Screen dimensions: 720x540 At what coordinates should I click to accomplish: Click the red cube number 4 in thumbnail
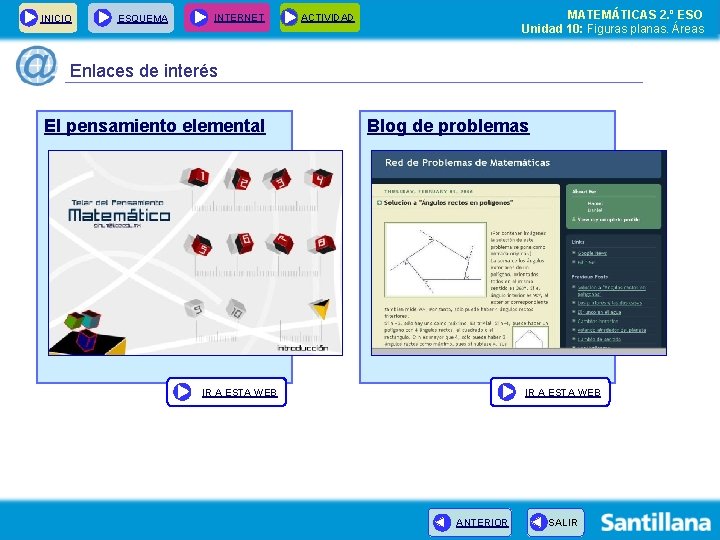point(320,178)
